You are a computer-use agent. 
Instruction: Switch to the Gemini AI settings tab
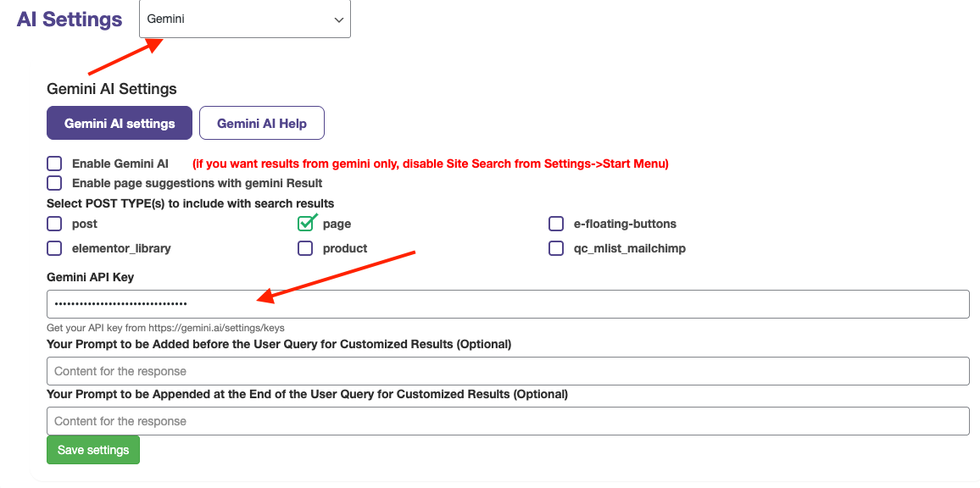(120, 123)
